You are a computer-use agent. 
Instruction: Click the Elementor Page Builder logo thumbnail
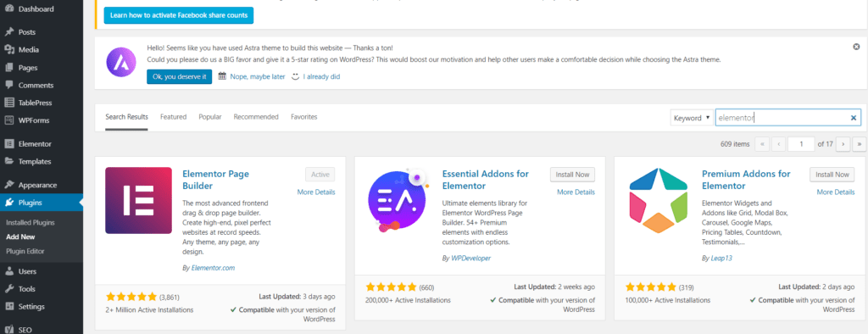[138, 201]
